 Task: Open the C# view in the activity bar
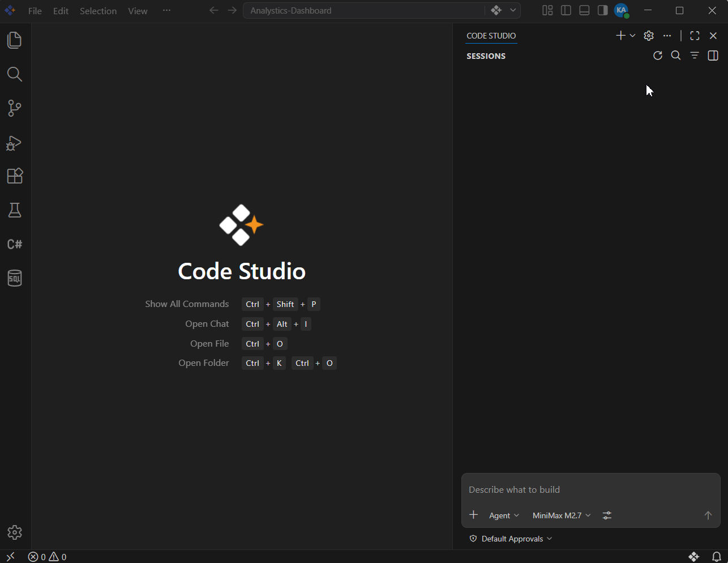[x=15, y=244]
